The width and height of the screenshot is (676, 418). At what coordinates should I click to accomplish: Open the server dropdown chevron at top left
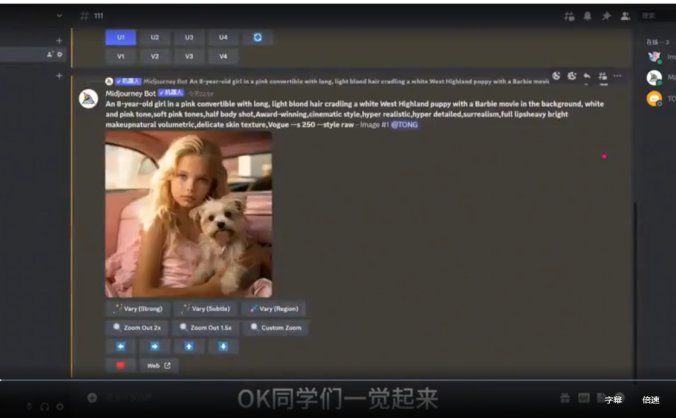click(59, 16)
